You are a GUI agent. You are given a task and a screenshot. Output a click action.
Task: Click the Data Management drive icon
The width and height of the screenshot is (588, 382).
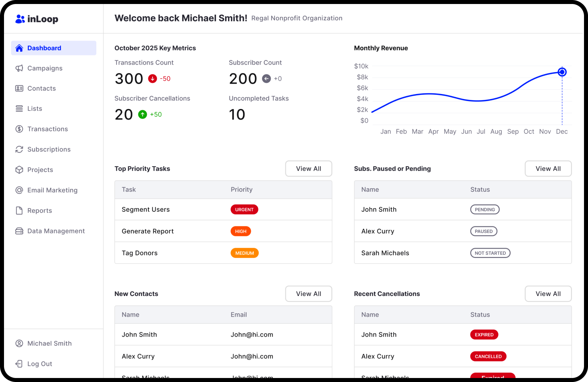click(19, 231)
